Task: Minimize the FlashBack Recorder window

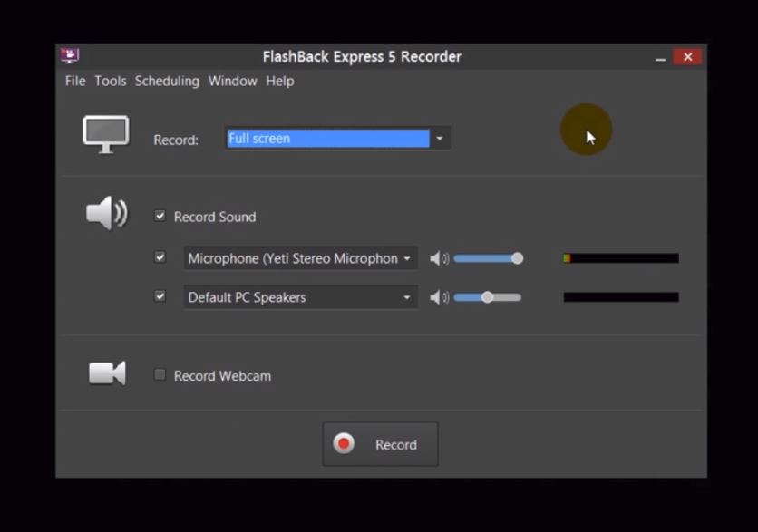Action: point(660,57)
